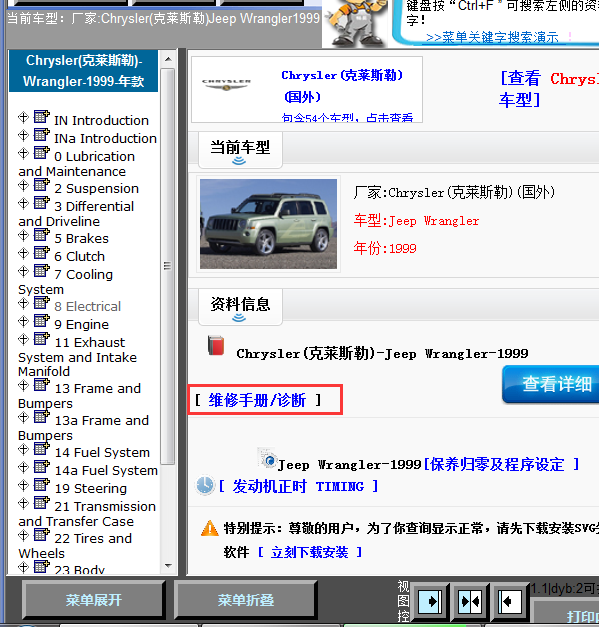Expand the IN Introduction tree node
The width and height of the screenshot is (599, 627).
point(23,118)
